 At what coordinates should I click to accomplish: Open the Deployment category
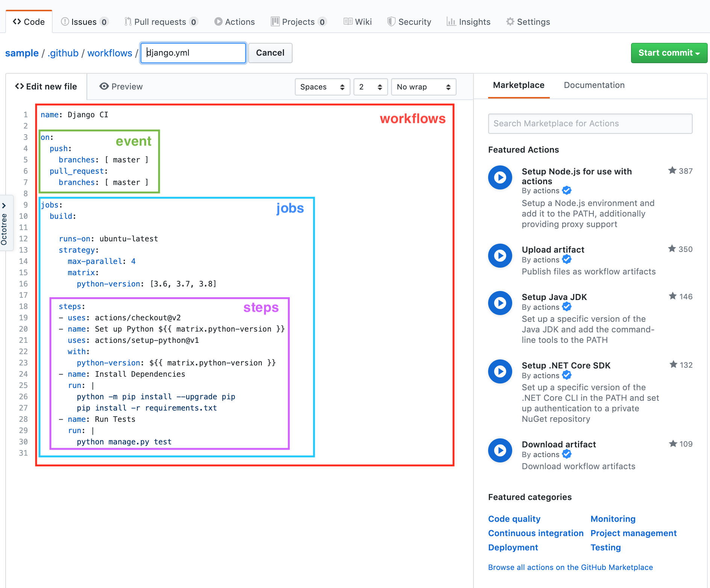[513, 547]
